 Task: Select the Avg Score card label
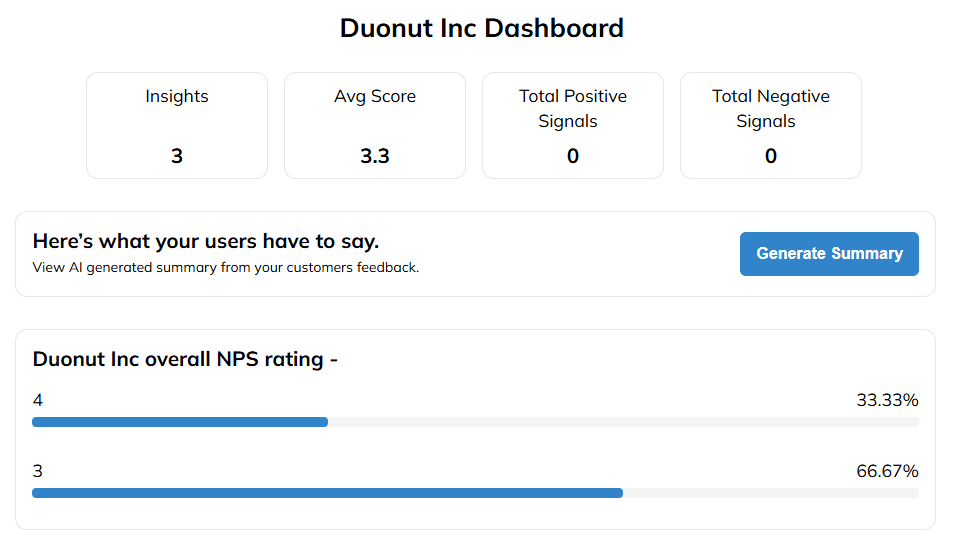point(375,97)
